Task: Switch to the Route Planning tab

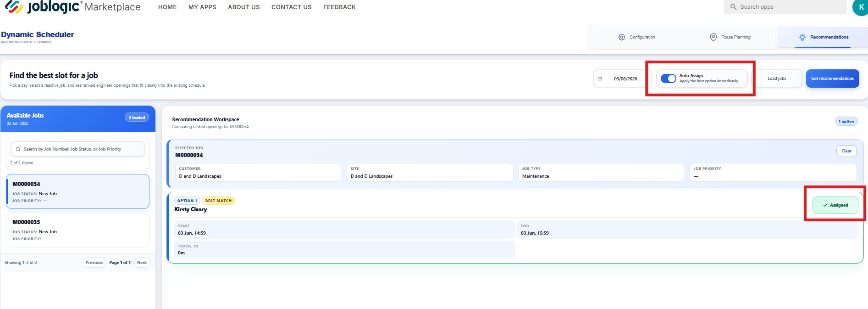Action: pos(730,37)
